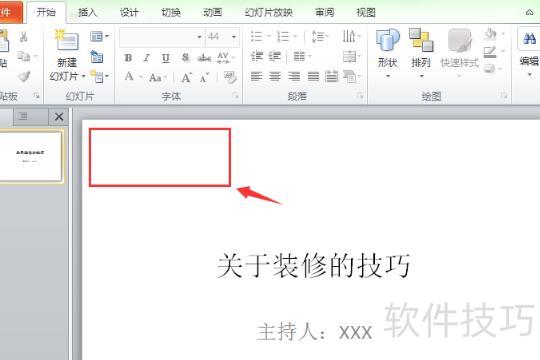
Task: Open the slide Section icon
Action: pos(98,76)
